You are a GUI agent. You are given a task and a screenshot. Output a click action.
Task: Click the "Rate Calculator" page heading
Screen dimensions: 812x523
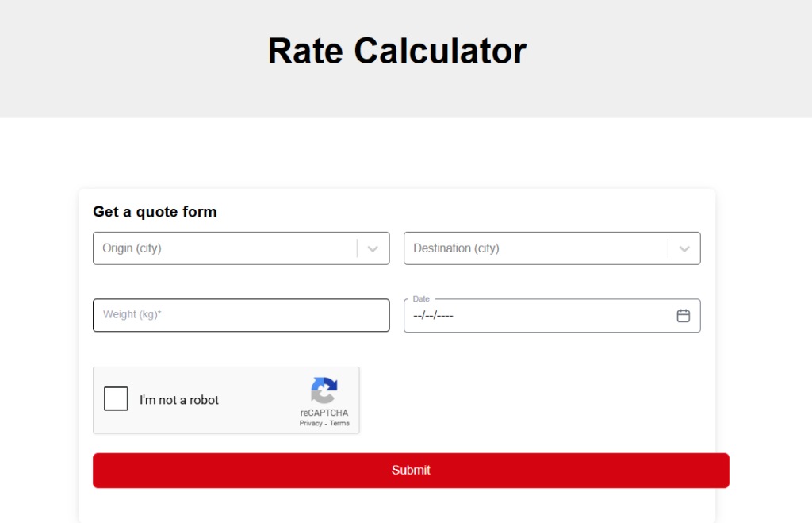point(396,51)
